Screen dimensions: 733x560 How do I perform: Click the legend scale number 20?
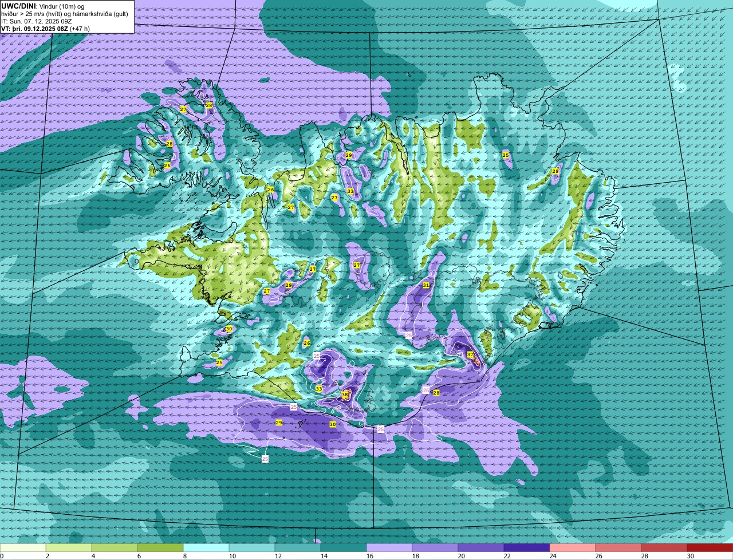tap(462, 556)
